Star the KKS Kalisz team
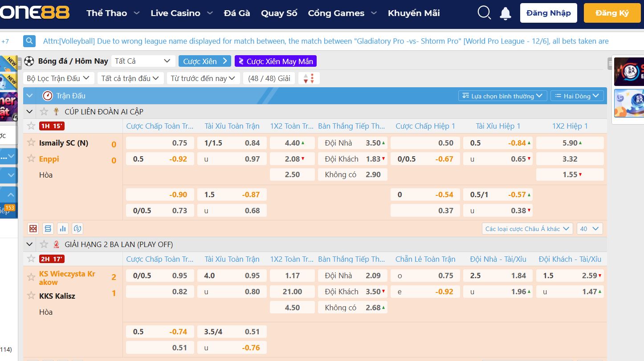The image size is (644, 361). coord(31,296)
